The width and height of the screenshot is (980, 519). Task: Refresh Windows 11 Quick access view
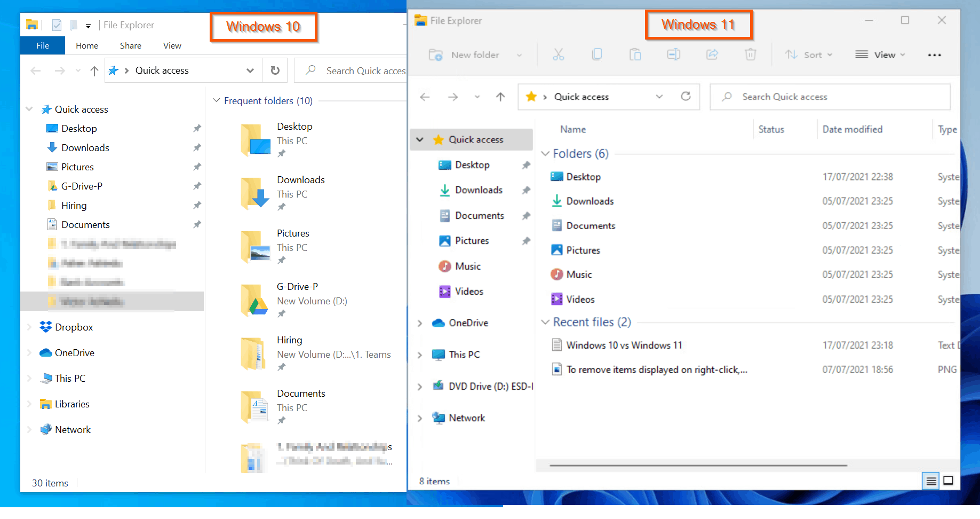(x=686, y=96)
